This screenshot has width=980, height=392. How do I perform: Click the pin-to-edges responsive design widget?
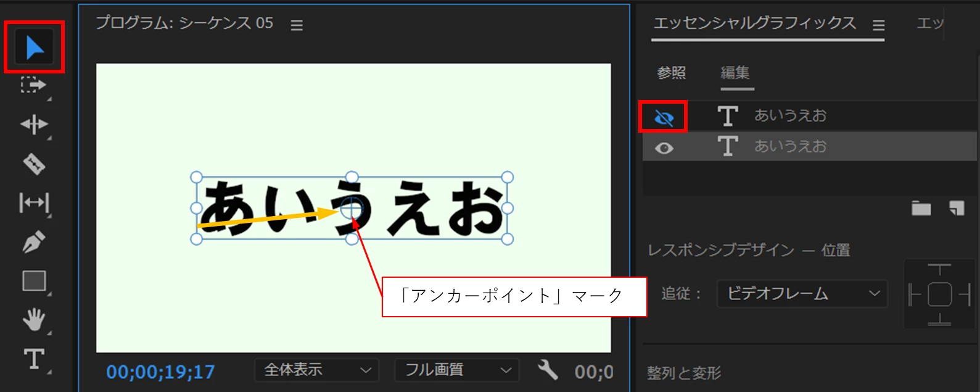pyautogui.click(x=939, y=294)
